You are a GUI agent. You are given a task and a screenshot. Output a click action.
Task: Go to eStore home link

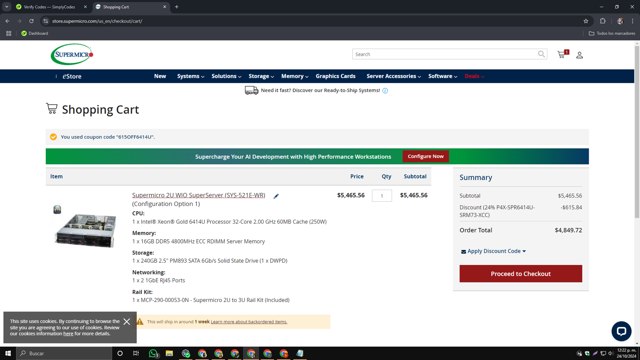click(72, 76)
